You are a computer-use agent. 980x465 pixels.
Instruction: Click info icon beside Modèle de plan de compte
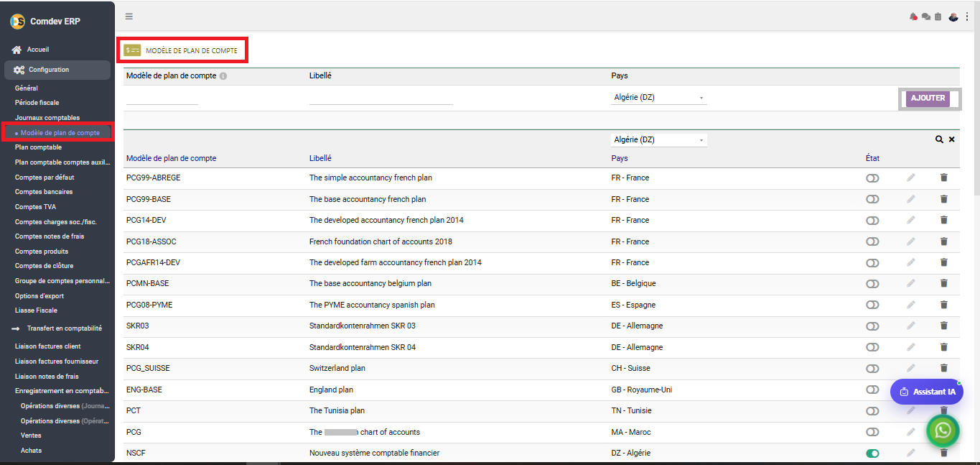[x=223, y=76]
